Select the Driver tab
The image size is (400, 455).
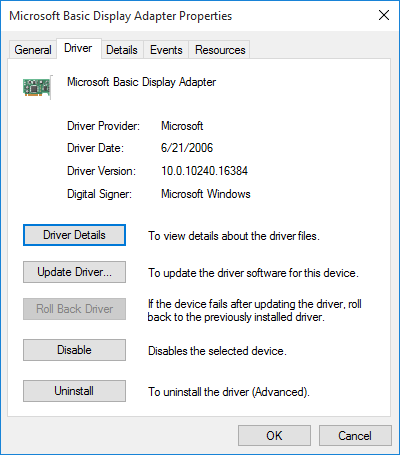(78, 48)
